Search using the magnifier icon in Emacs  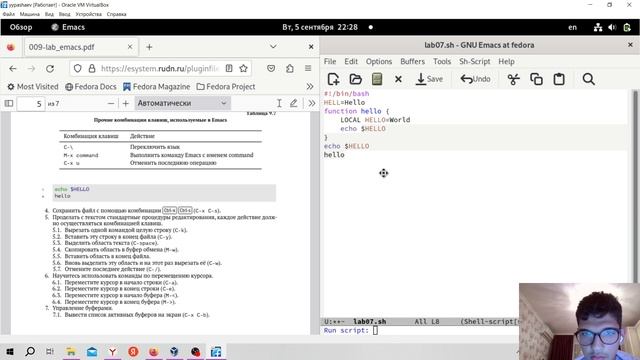click(x=588, y=79)
